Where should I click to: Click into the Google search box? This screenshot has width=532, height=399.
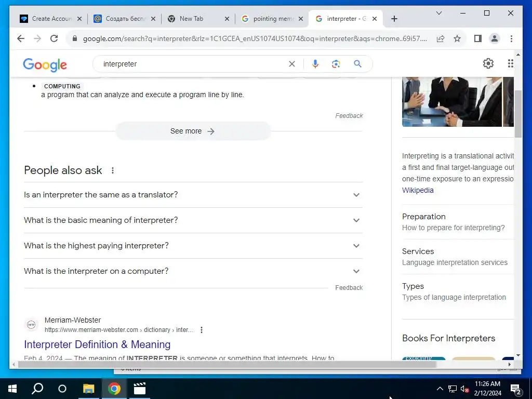193,64
